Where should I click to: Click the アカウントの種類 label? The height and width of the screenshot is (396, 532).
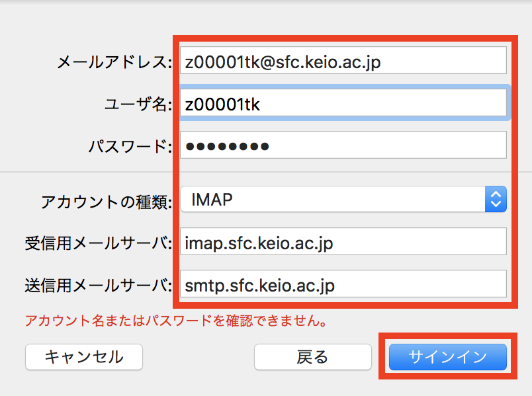pyautogui.click(x=106, y=200)
